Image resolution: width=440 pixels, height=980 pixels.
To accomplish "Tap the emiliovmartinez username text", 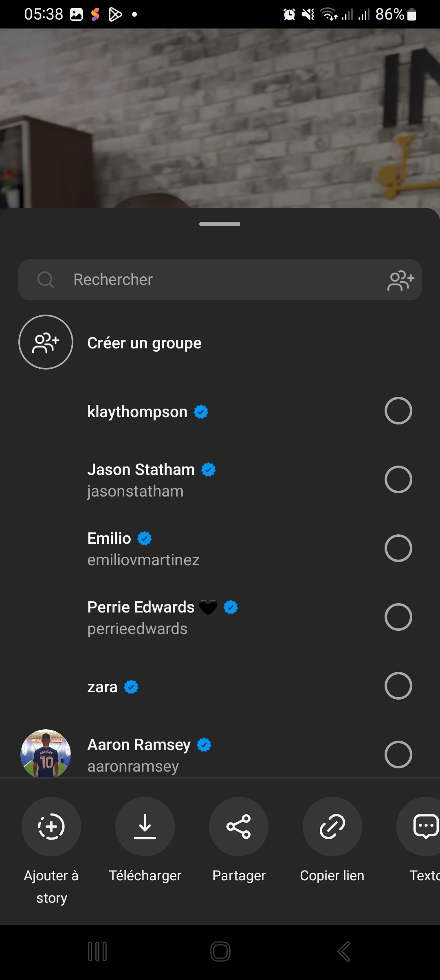I will 143,560.
